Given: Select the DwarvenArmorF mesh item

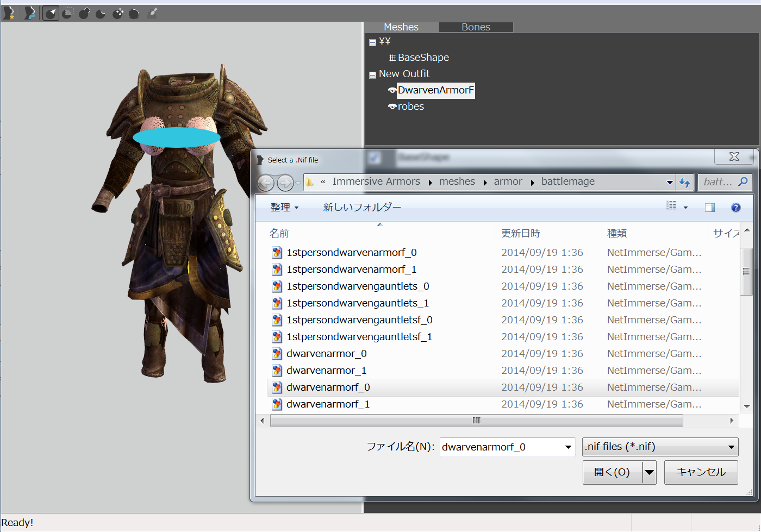Looking at the screenshot, I should click(x=436, y=90).
